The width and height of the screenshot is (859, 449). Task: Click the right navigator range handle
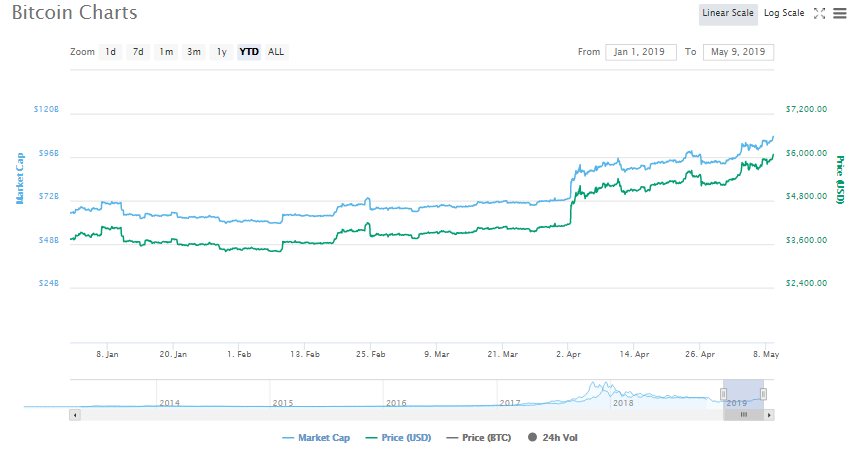click(763, 394)
